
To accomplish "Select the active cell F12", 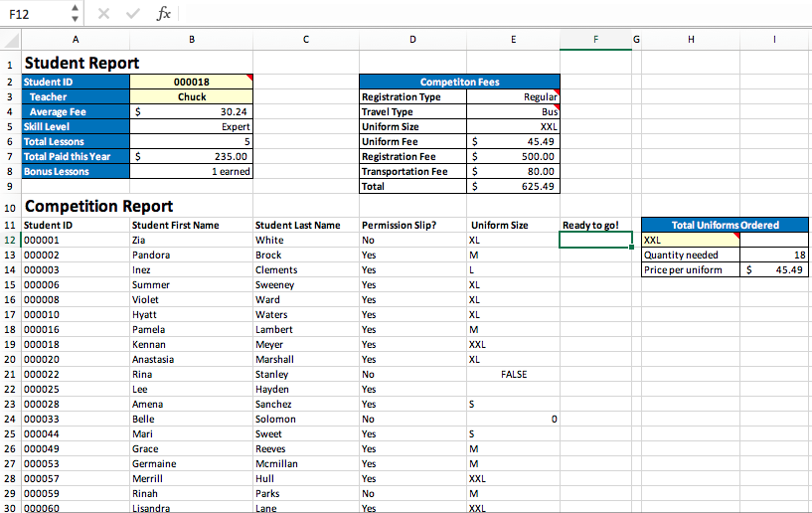I will click(595, 241).
